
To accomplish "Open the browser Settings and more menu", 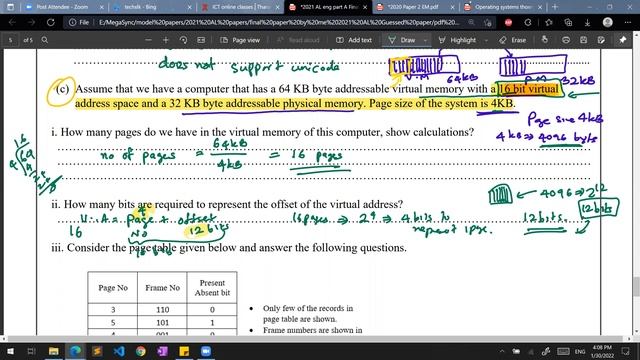I will pos(628,22).
